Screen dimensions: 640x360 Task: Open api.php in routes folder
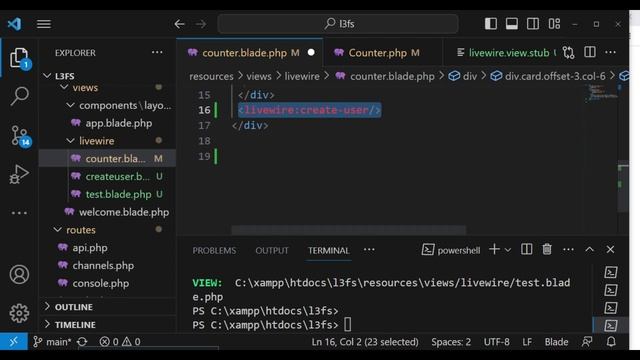click(x=107, y=248)
